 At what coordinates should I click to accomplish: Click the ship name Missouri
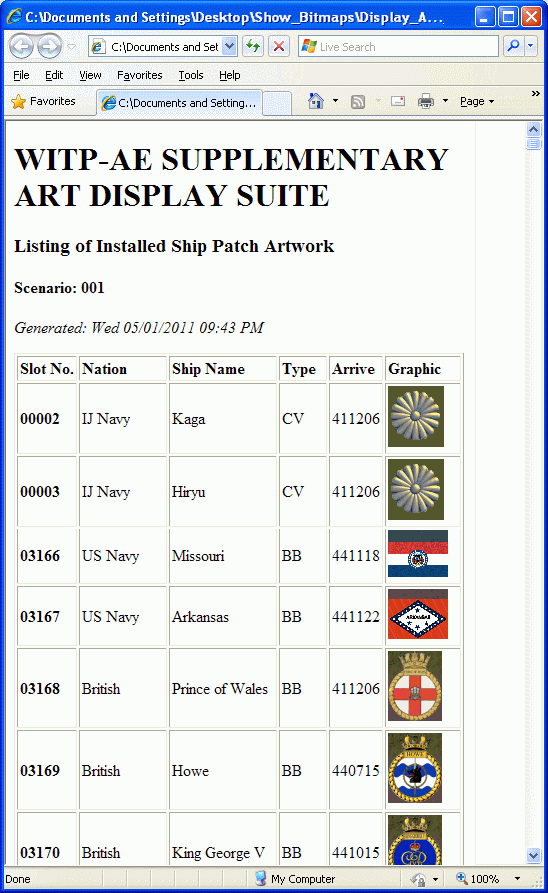[198, 556]
